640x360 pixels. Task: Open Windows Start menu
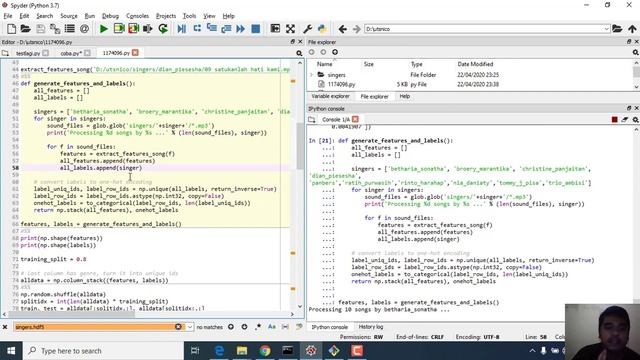tap(11, 351)
